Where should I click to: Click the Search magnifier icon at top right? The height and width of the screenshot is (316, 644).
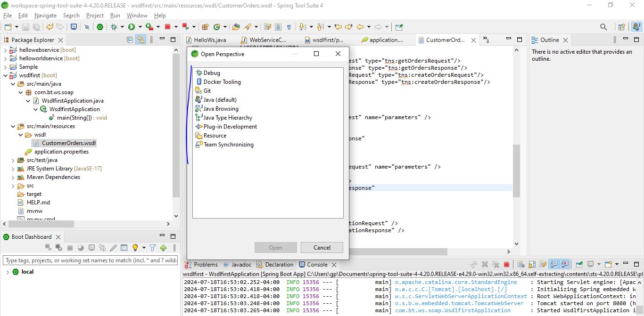point(603,27)
